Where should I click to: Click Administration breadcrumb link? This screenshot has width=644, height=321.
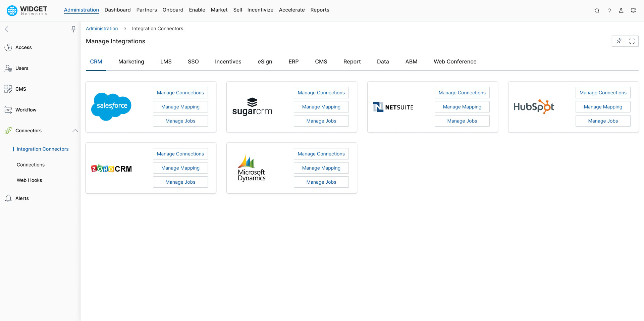click(102, 29)
